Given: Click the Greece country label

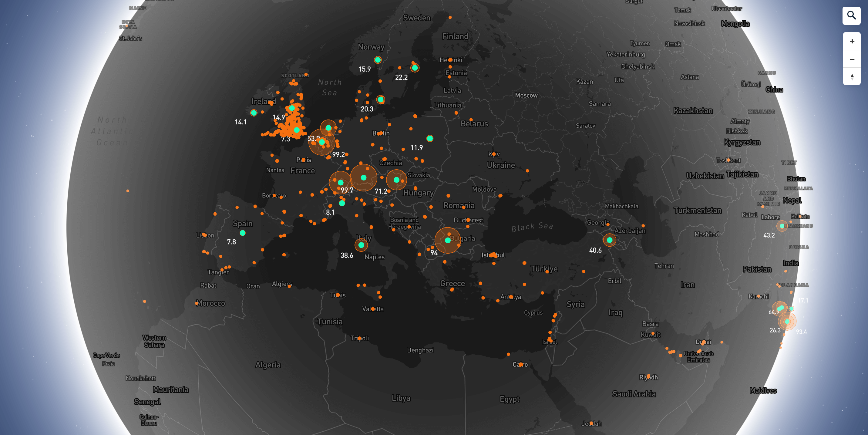Looking at the screenshot, I should pos(452,283).
